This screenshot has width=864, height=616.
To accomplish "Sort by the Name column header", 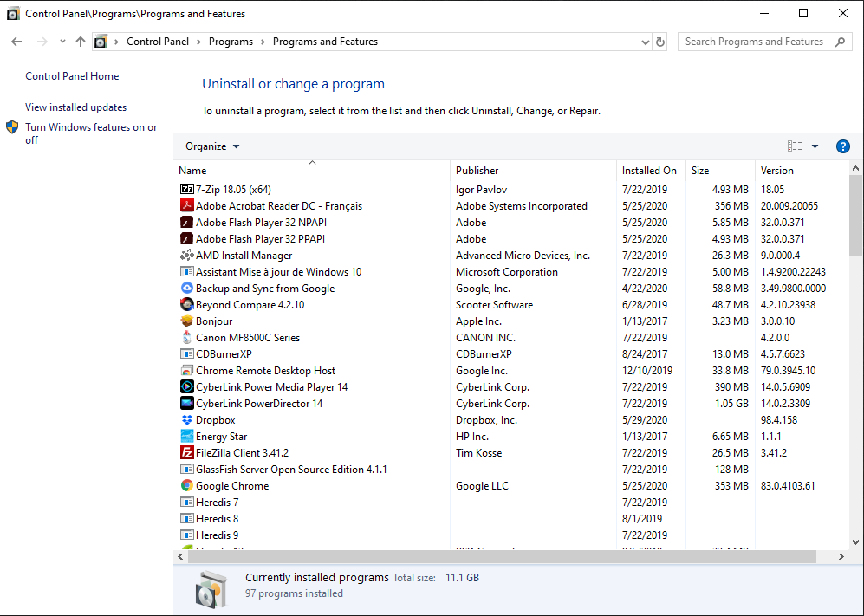I will (312, 171).
